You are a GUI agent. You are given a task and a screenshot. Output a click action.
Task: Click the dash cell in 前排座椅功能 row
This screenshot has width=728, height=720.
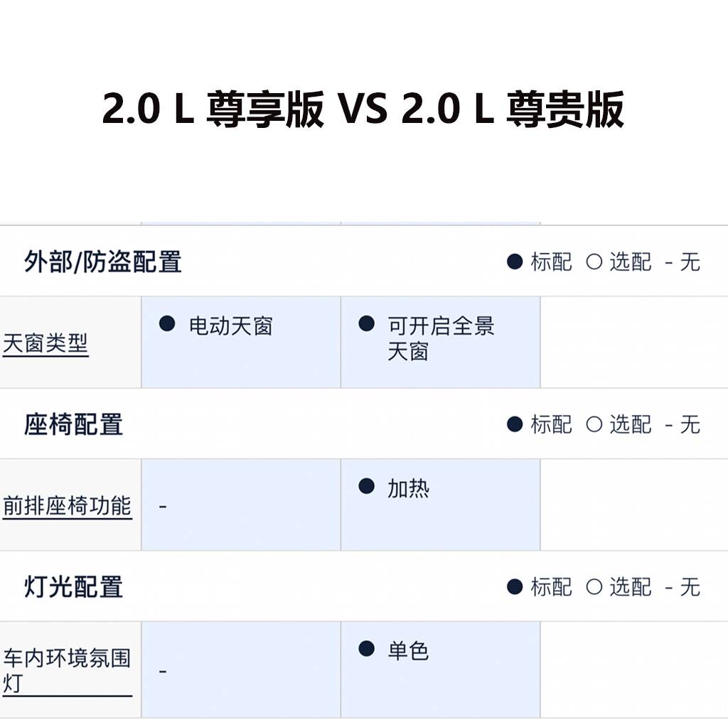[163, 507]
